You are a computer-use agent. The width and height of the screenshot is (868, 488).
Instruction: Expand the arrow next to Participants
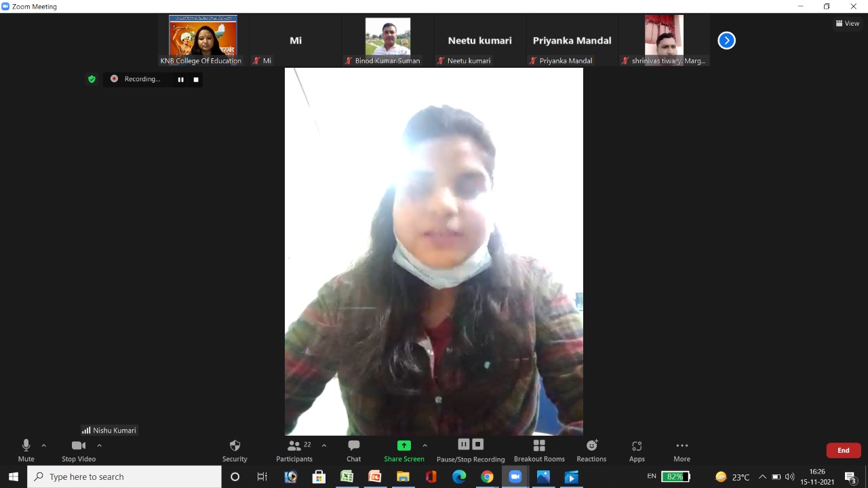pyautogui.click(x=324, y=445)
